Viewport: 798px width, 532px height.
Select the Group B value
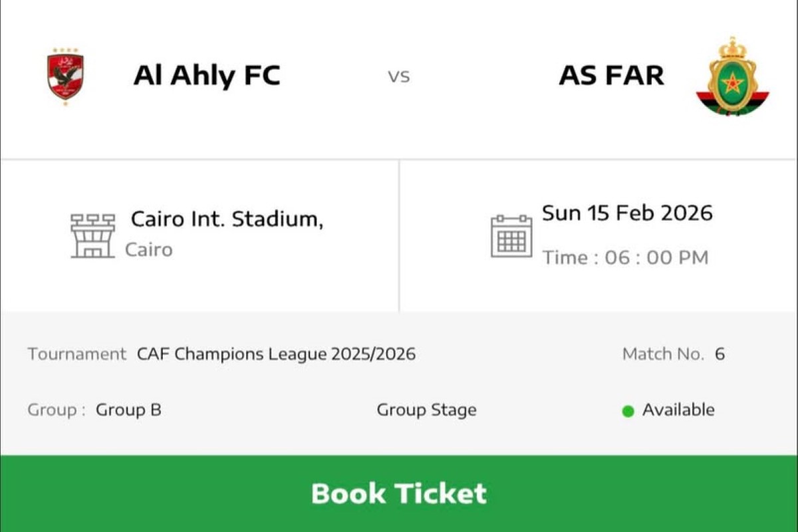pyautogui.click(x=128, y=410)
